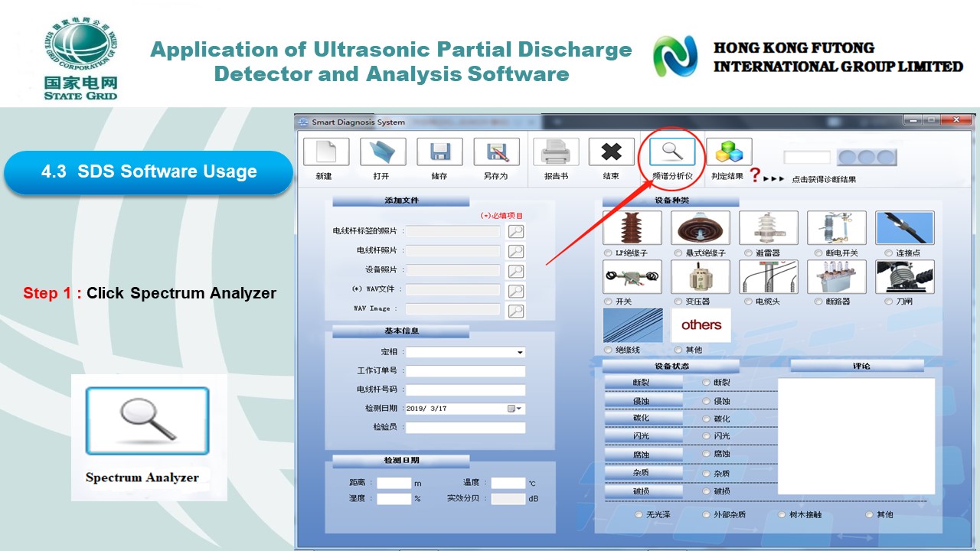This screenshot has height=551, width=980.
Task: Select the 悬式绝缘子 radio button
Action: 678,253
